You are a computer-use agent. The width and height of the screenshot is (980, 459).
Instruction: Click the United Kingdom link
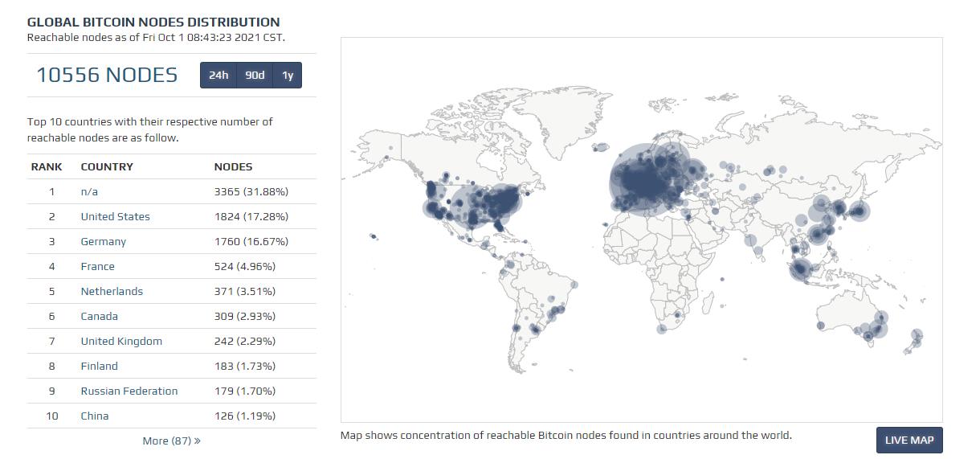121,341
